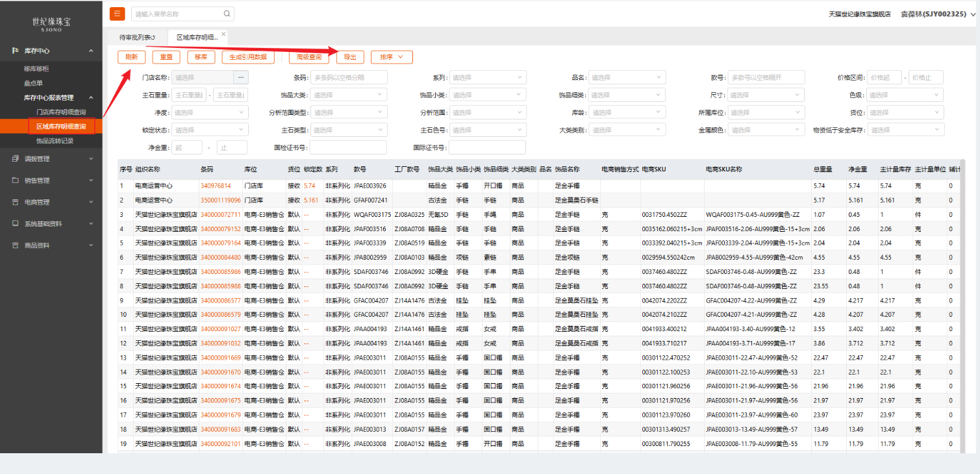Image resolution: width=980 pixels, height=474 pixels.
Task: Click the magnifier icon in menu search
Action: click(x=227, y=14)
